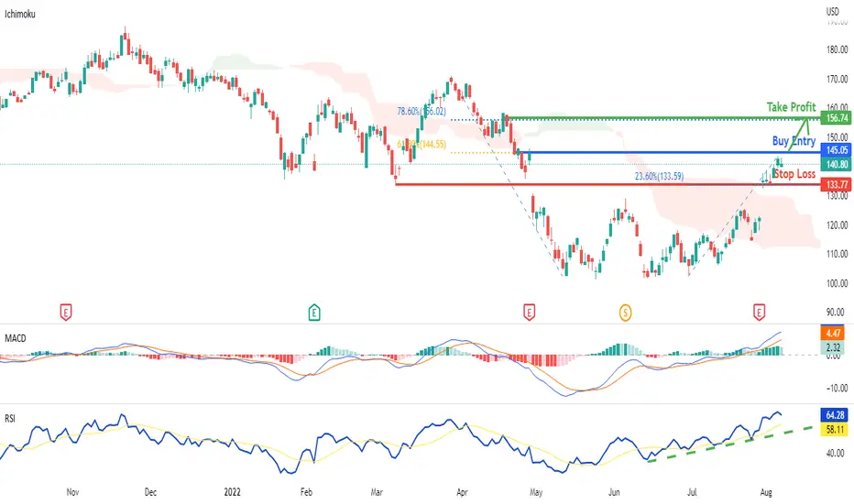Click the 100.00 price axis label
Viewport: 854px width, 504px height.
[x=838, y=283]
